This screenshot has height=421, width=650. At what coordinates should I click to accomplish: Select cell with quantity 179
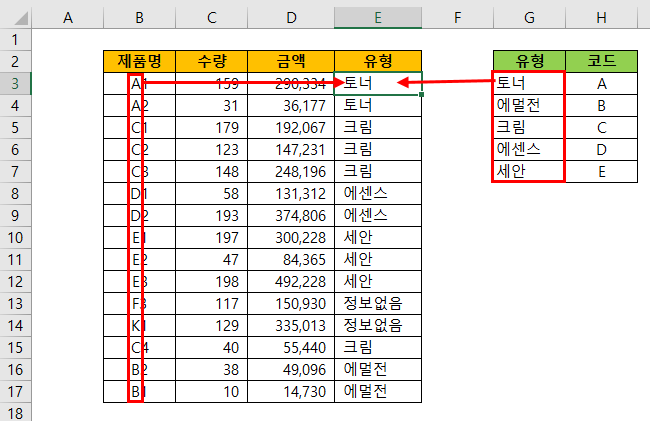click(211, 128)
